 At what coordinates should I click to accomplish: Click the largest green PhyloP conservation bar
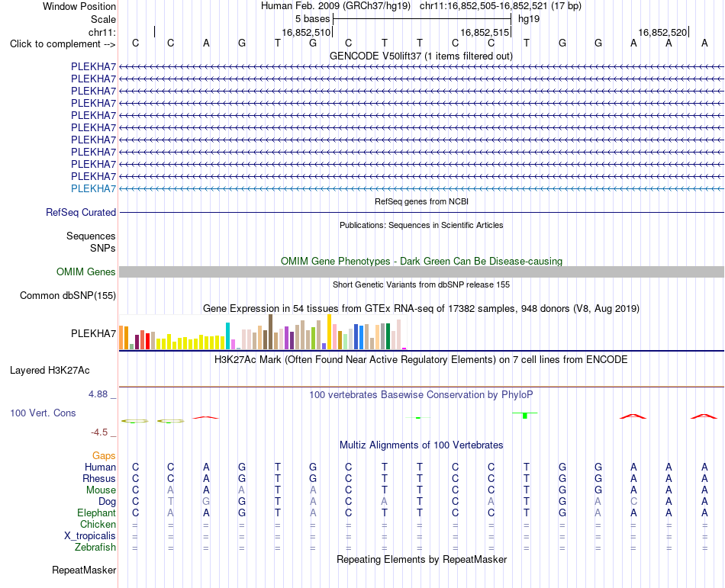click(x=525, y=415)
